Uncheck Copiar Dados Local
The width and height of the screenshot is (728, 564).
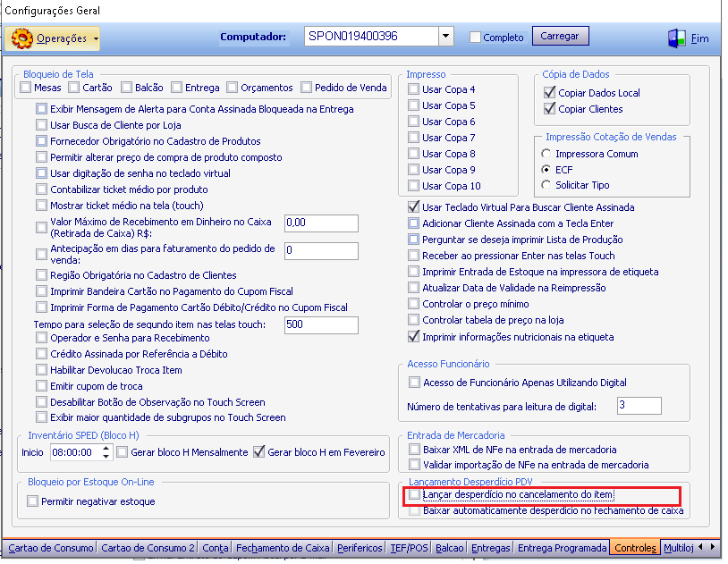click(x=550, y=93)
